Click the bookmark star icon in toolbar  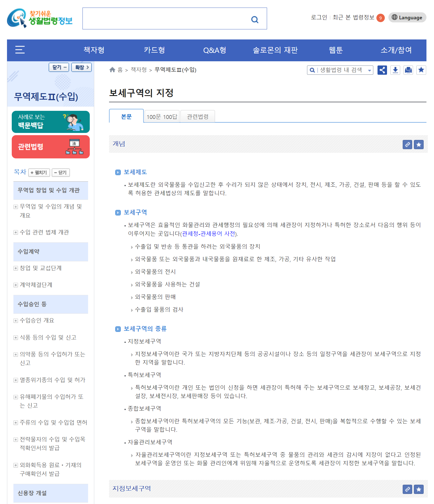point(421,70)
